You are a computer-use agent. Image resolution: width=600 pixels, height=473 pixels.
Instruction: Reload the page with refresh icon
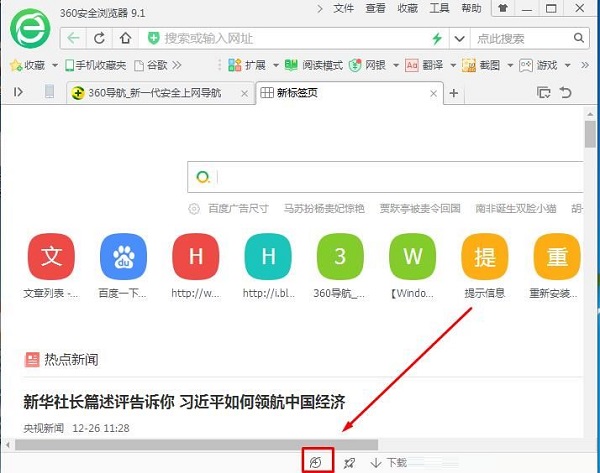click(100, 38)
